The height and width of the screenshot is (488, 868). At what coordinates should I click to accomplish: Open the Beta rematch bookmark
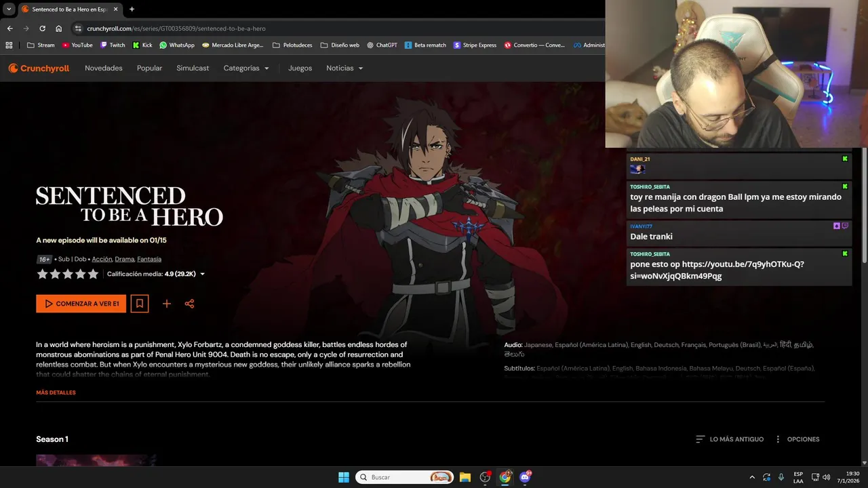[x=425, y=45]
